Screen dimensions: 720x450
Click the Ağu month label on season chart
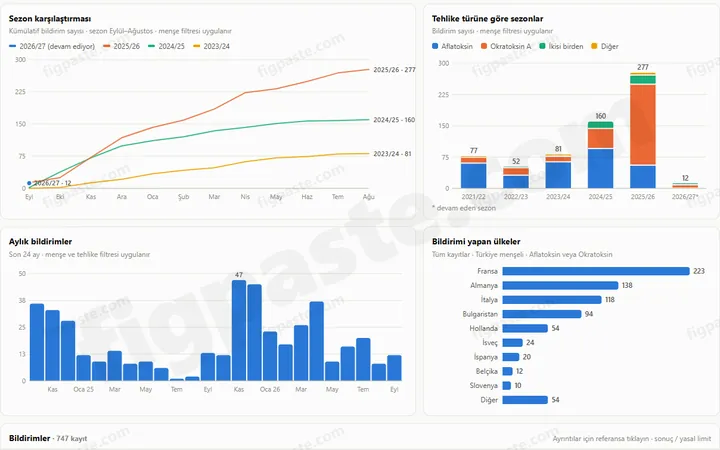click(x=369, y=197)
